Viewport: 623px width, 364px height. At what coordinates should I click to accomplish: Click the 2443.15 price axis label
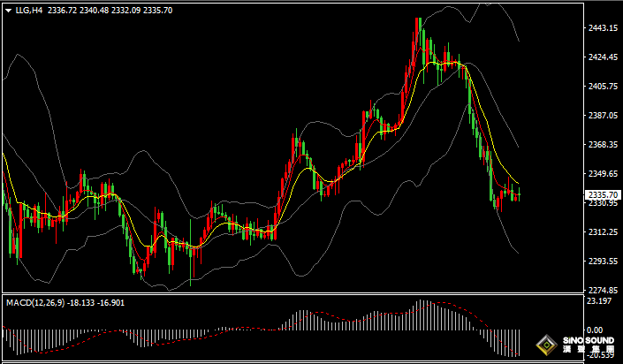(603, 28)
